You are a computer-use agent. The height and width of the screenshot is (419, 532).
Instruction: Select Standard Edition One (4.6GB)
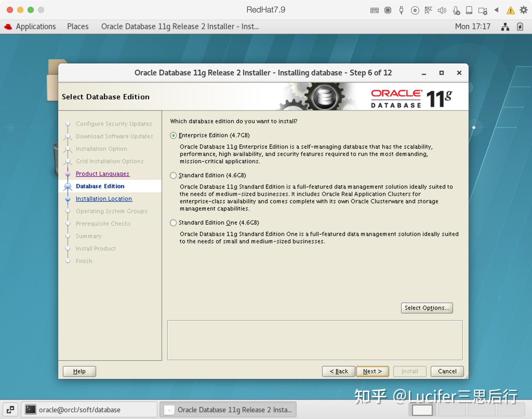coord(173,223)
